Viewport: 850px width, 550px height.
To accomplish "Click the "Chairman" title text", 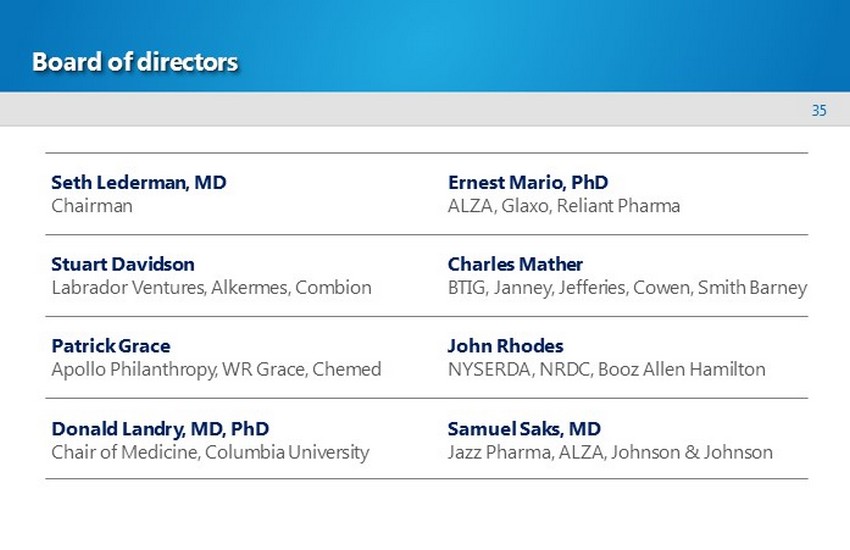I will coord(91,206).
